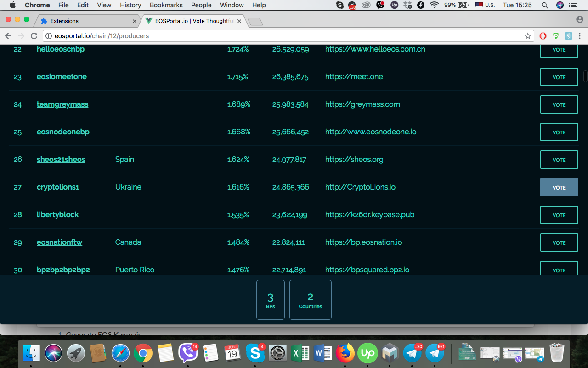588x368 pixels.
Task: Open Upwork app in the dock
Action: (x=367, y=353)
